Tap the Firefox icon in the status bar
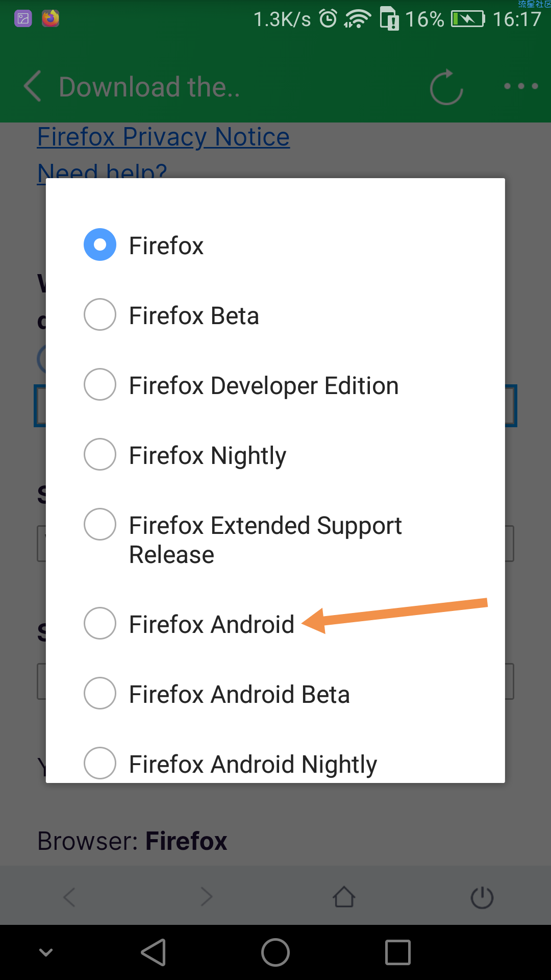The width and height of the screenshot is (551, 980). coord(50,19)
